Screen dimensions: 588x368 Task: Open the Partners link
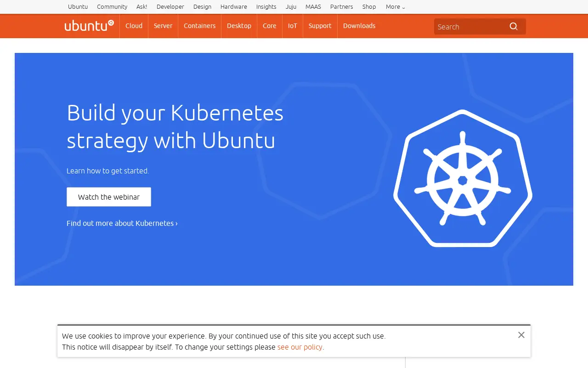click(342, 7)
